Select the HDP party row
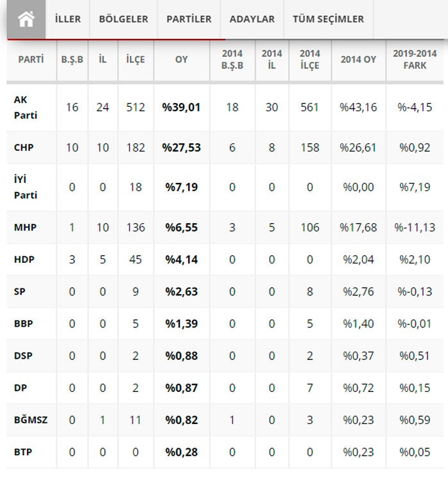Screen dimensions: 448x477 [23, 260]
